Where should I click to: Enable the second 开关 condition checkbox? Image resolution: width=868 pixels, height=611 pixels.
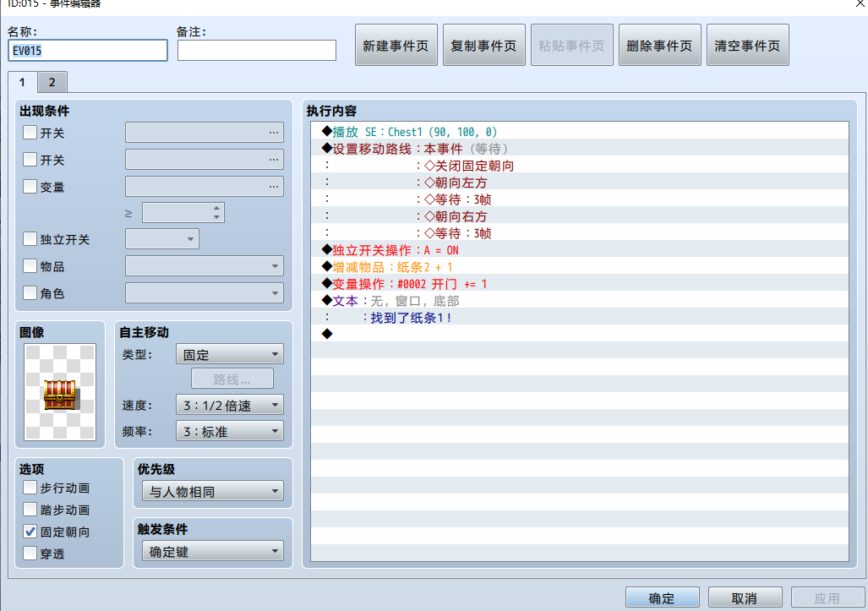[x=30, y=160]
